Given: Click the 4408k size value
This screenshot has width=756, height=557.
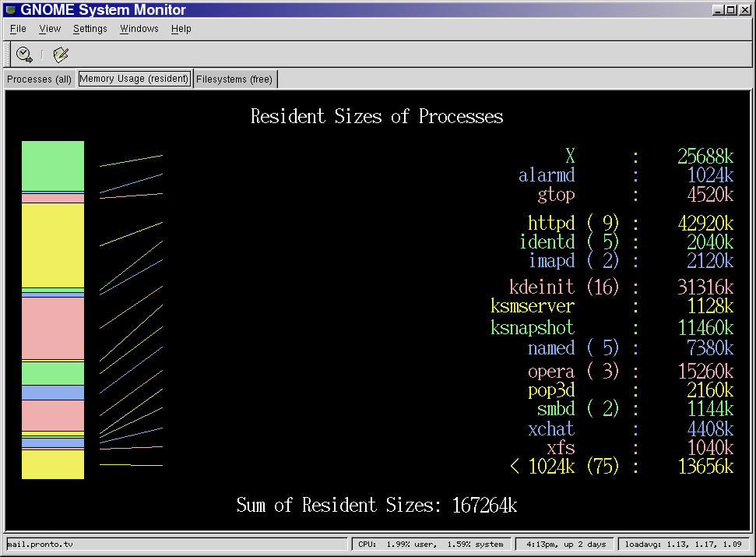Looking at the screenshot, I should pos(710,428).
